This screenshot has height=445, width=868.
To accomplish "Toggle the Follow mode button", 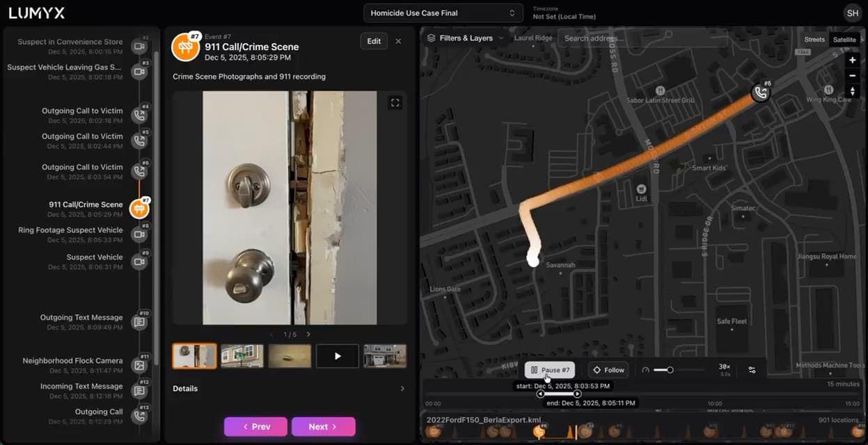I will [608, 370].
